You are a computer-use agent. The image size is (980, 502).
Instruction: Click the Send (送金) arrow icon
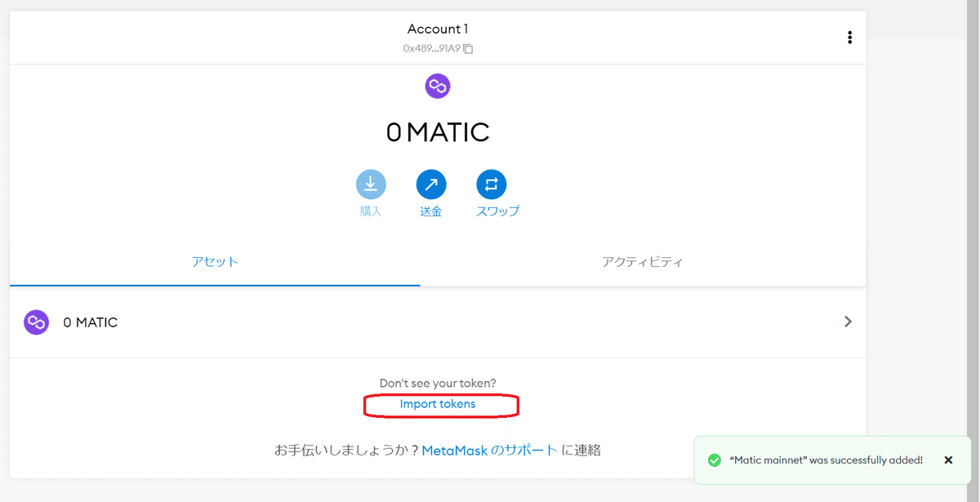click(x=431, y=184)
